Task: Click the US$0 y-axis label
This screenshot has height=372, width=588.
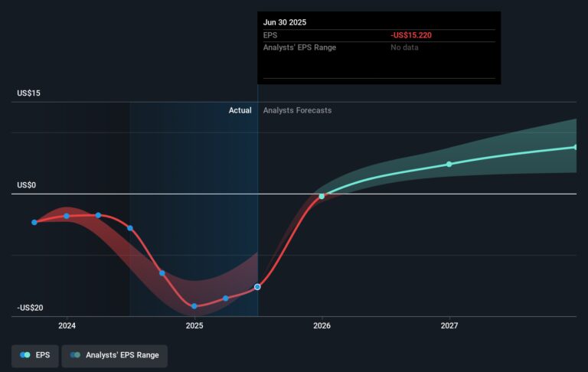Action: [x=27, y=185]
